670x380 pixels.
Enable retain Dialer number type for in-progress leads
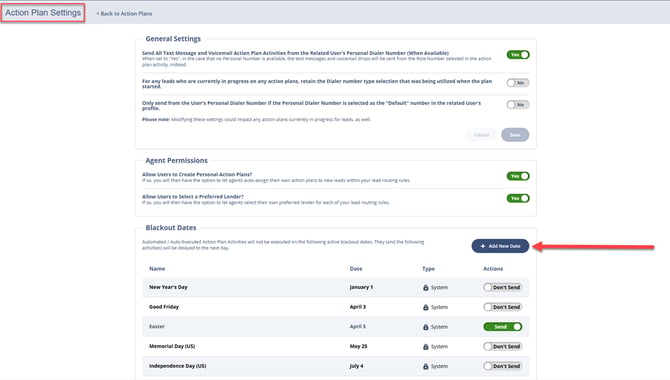[518, 83]
